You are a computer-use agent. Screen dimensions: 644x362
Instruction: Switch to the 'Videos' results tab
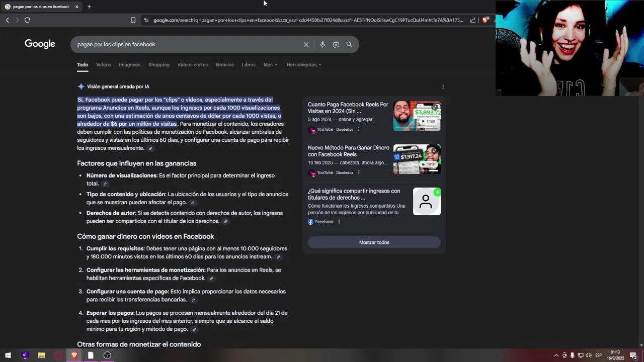tap(104, 65)
